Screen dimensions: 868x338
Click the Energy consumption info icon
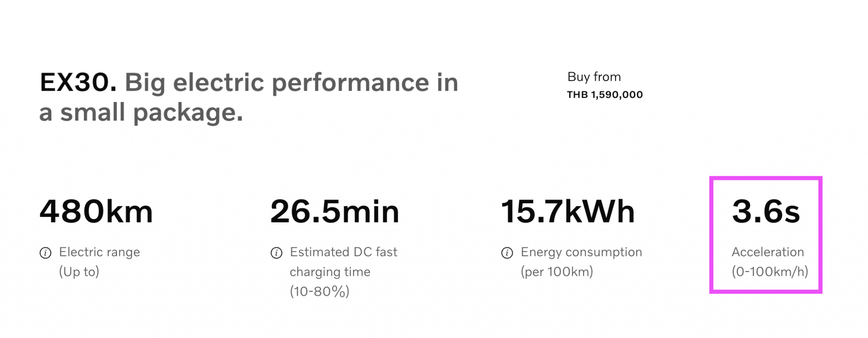(507, 253)
